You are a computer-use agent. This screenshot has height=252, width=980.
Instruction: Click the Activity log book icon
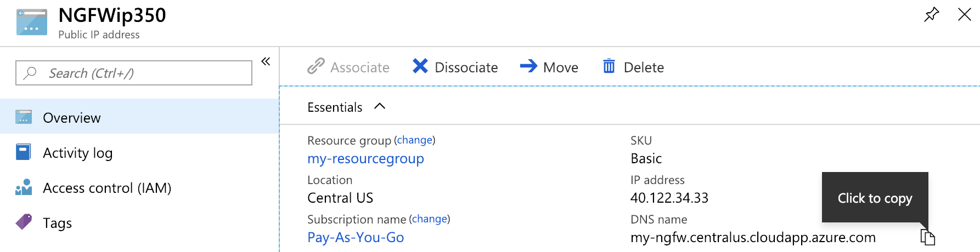[24, 152]
